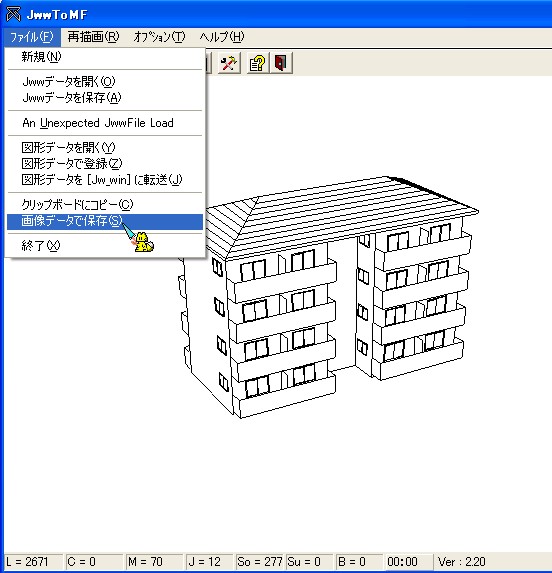Click the red door exit toolbar icon
552x573 pixels.
click(281, 63)
